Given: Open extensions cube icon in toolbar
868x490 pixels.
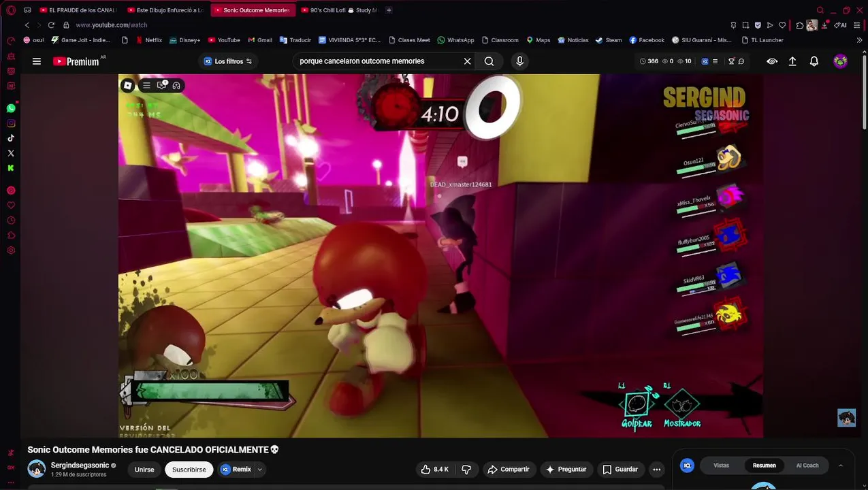Looking at the screenshot, I should [800, 25].
